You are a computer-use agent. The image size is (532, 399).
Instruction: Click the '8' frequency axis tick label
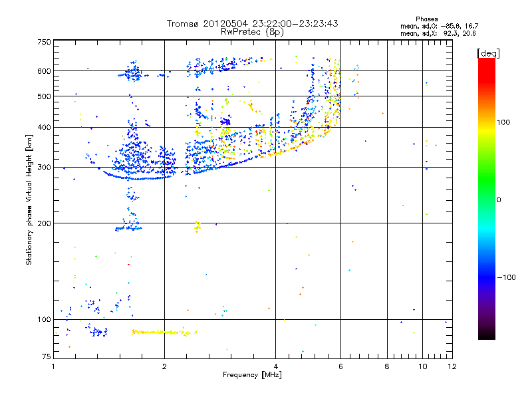point(387,366)
